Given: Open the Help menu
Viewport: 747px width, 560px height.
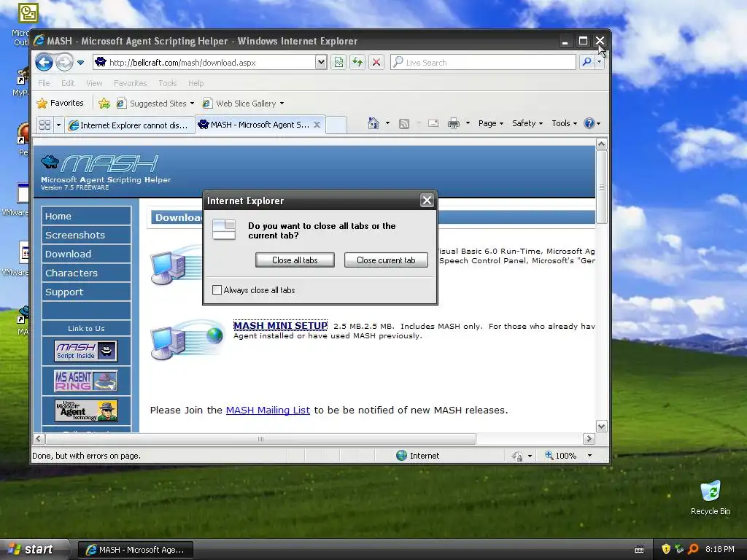Looking at the screenshot, I should pyautogui.click(x=196, y=83).
